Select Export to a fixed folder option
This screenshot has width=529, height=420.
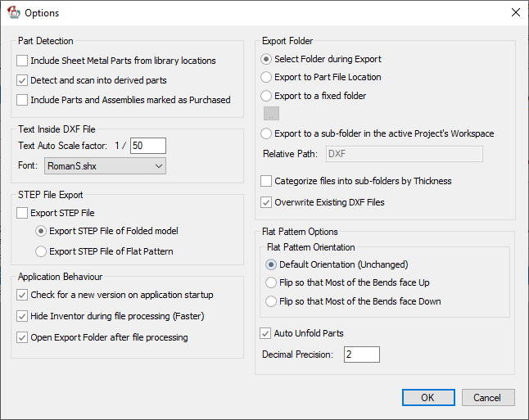pos(266,96)
